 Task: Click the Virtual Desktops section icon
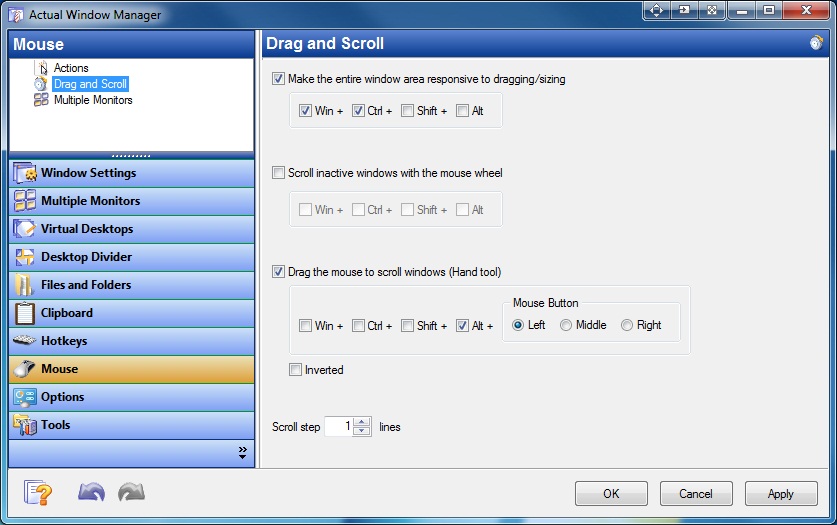pos(25,229)
